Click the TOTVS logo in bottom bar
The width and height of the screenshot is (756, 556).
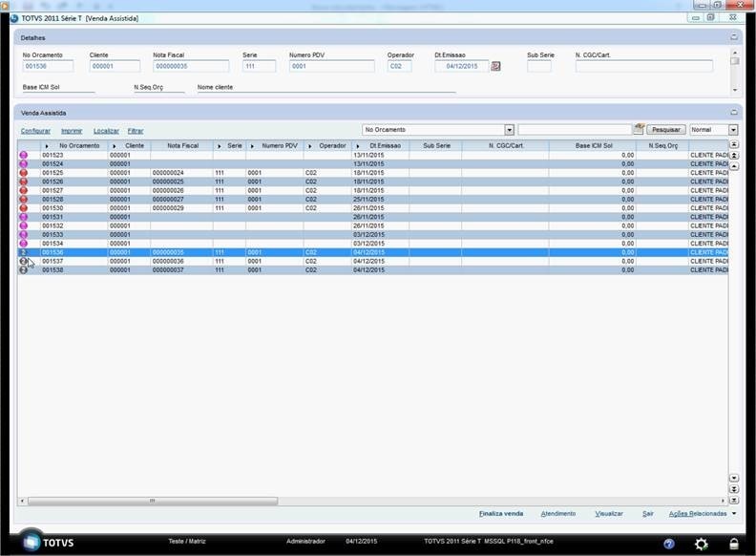(x=49, y=543)
